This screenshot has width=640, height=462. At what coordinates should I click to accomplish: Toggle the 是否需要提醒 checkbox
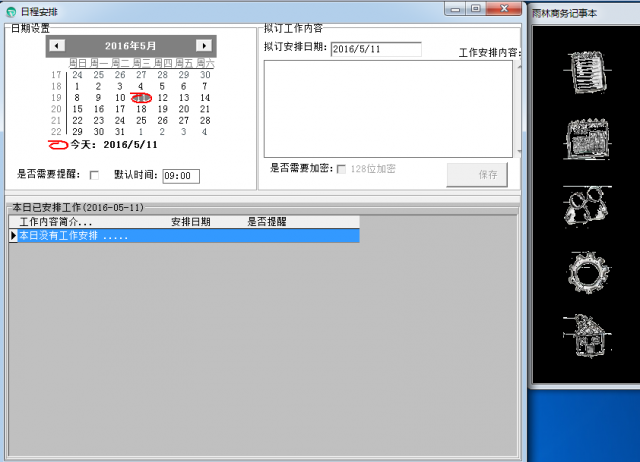[x=94, y=175]
